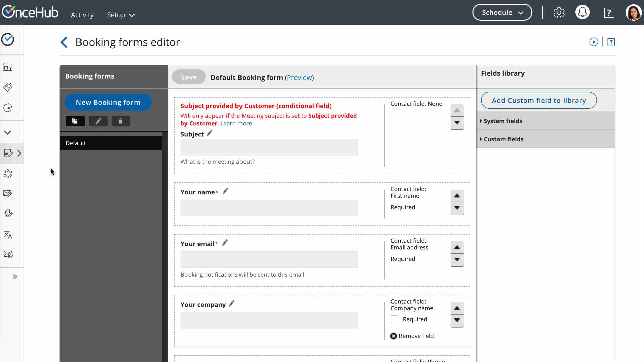Screen dimensions: 644x362
Task: Open the Activity menu item
Action: pos(82,15)
